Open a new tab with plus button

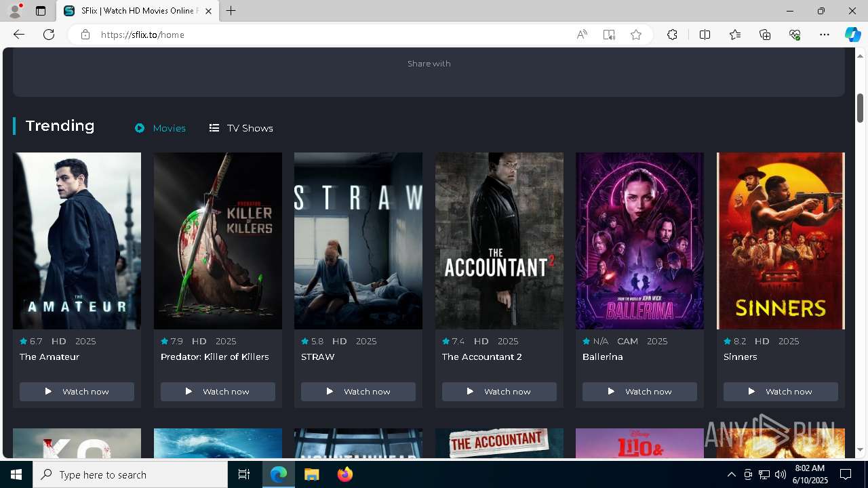click(x=231, y=11)
